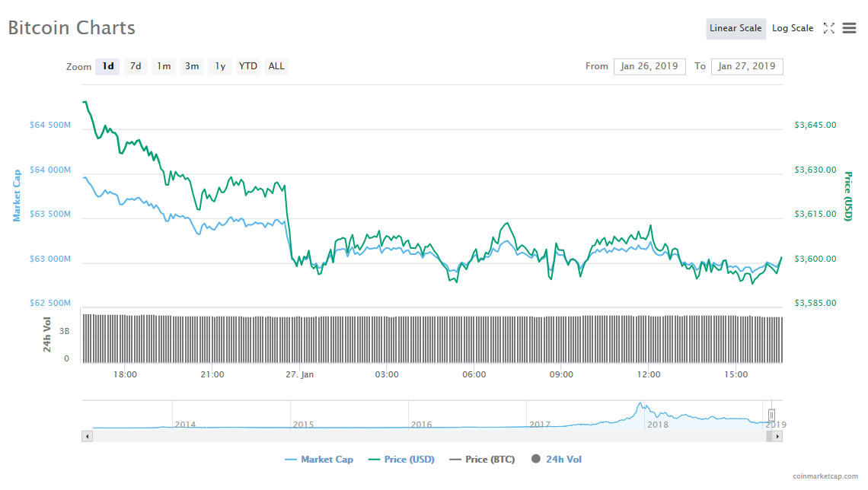Click the 2014 navigator year label

click(x=186, y=425)
